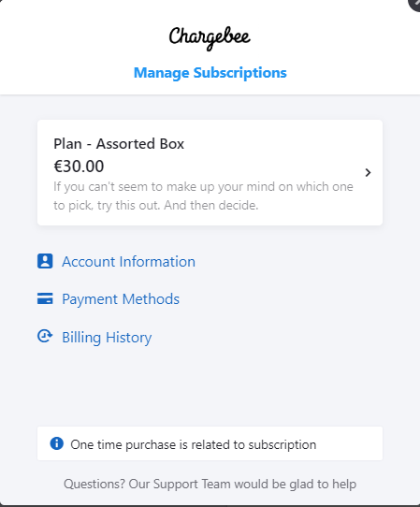This screenshot has width=420, height=507.
Task: Close the portal with the top-right button
Action: click(x=414, y=4)
